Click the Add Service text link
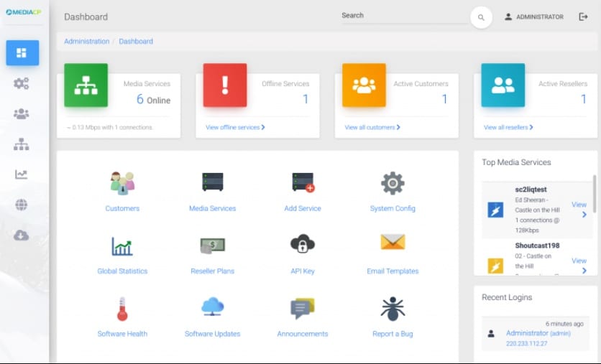Viewport: 601px width, 364px height. click(x=303, y=209)
